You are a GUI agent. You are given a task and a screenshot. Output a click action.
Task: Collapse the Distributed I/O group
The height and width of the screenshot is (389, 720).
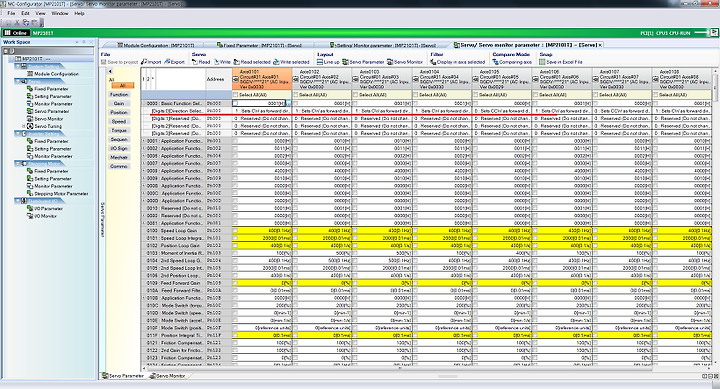17,201
